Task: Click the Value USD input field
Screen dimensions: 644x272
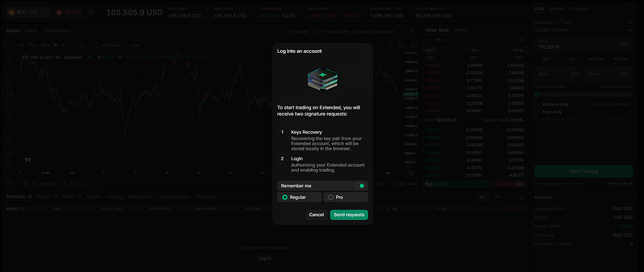Action: pyautogui.click(x=609, y=74)
